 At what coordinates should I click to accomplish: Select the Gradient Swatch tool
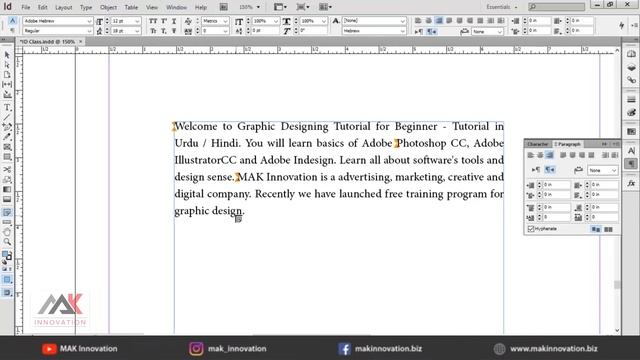7,189
